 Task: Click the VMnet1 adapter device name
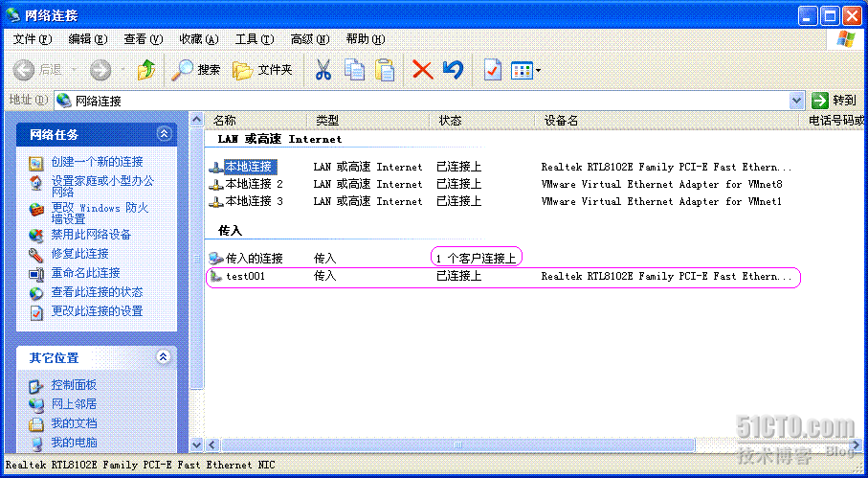(x=661, y=201)
